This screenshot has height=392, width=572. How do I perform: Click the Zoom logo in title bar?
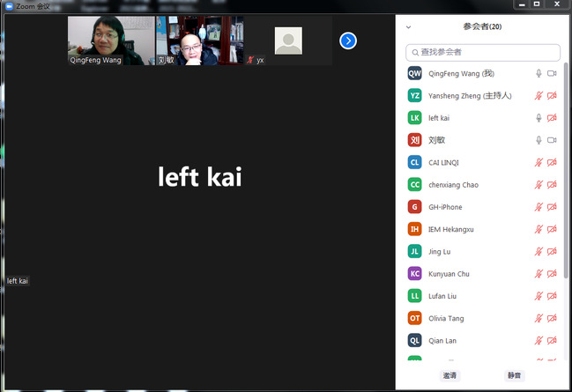(x=8, y=5)
